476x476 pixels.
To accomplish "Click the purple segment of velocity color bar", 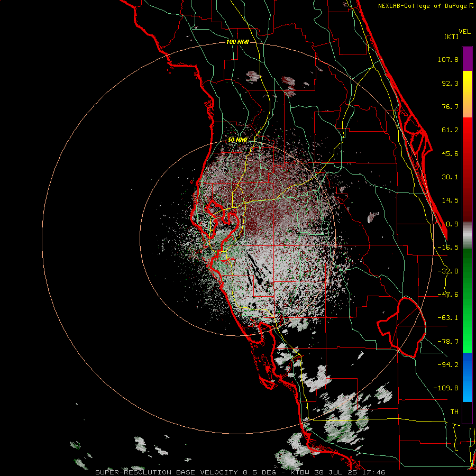I will click(467, 59).
